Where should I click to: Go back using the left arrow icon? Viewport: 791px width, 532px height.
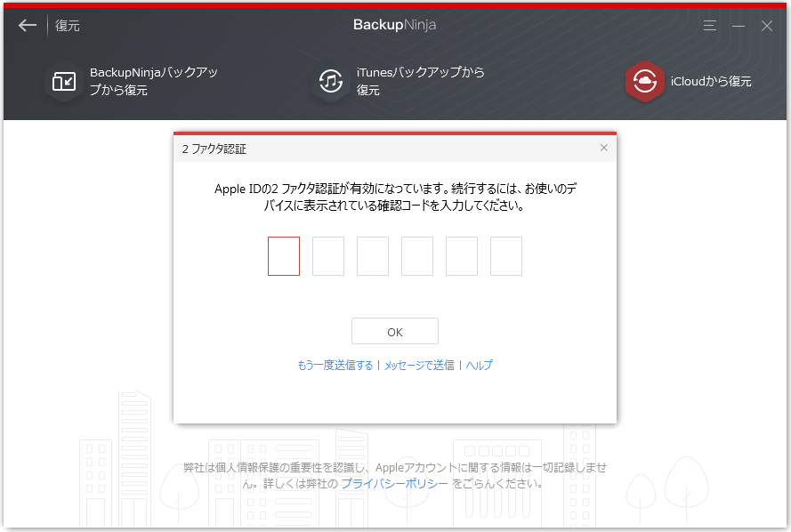pyautogui.click(x=28, y=25)
